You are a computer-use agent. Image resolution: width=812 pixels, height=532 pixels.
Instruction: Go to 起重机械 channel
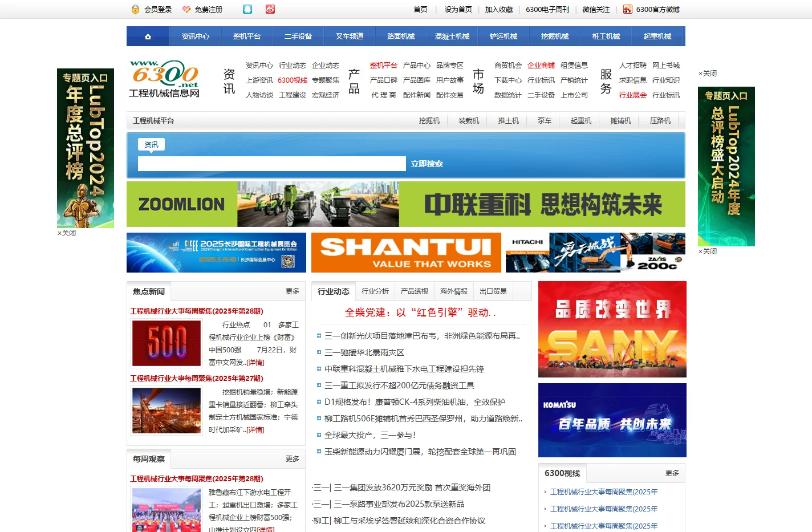point(657,36)
